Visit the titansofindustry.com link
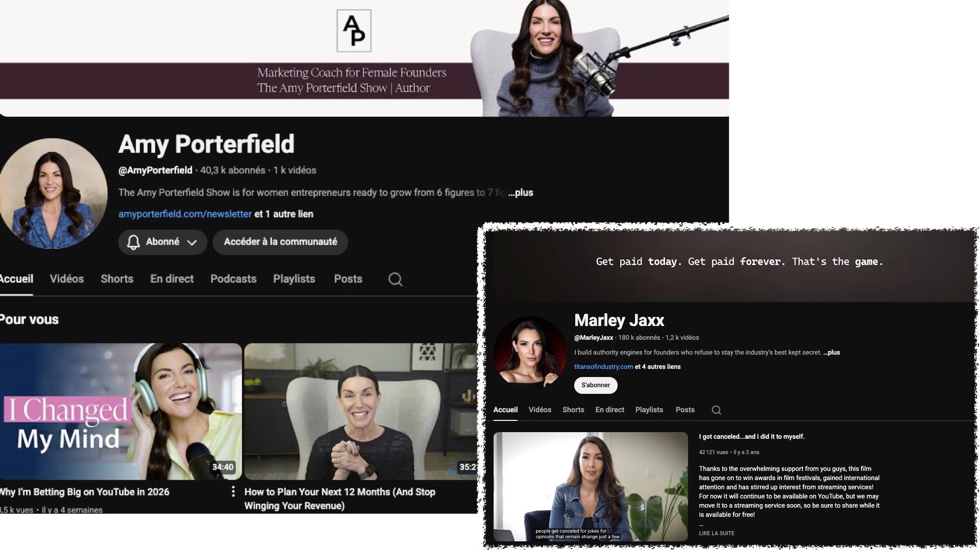The height and width of the screenshot is (551, 980). pos(603,367)
